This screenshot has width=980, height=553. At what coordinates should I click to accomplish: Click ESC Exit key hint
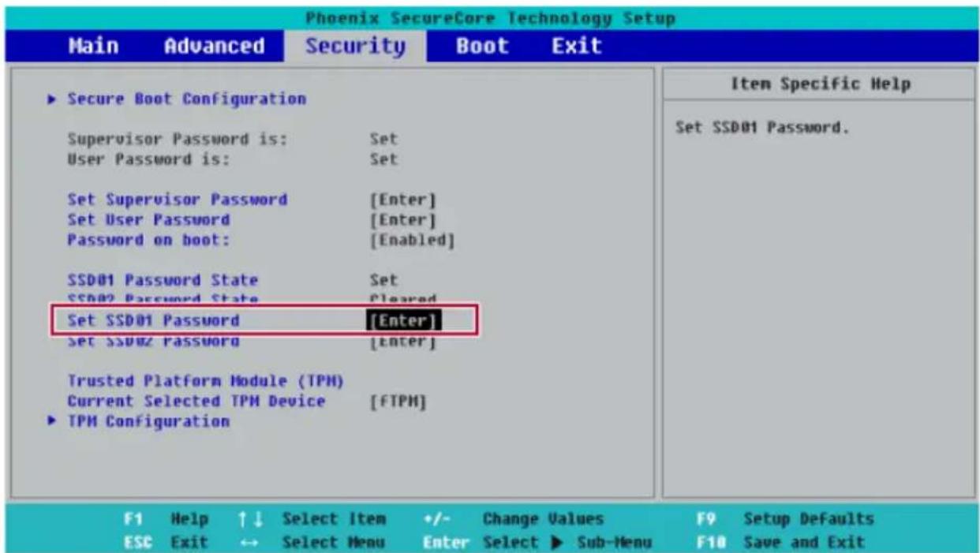point(165,543)
